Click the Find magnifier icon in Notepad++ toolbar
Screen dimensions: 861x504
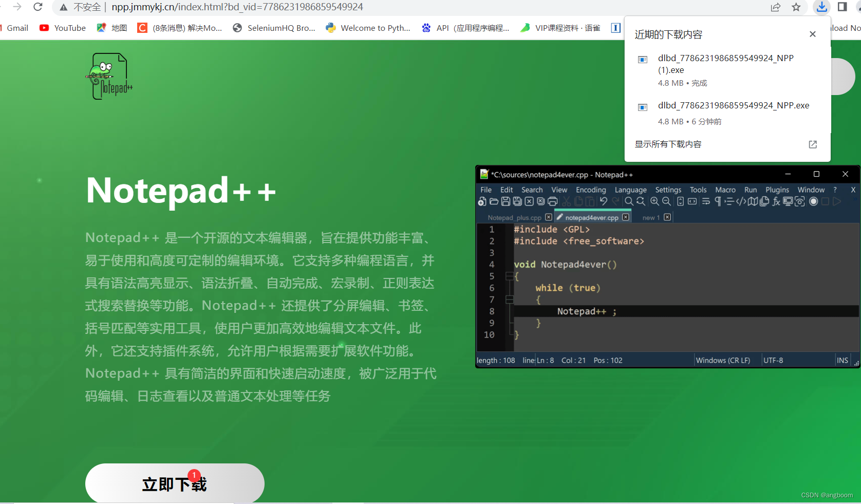(x=629, y=201)
